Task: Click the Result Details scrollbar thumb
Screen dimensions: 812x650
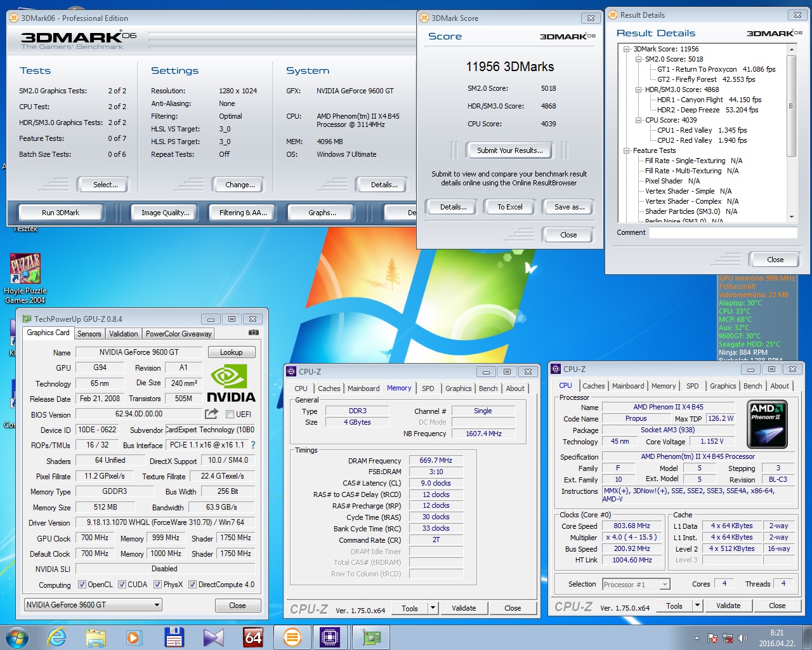Action: 791,105
